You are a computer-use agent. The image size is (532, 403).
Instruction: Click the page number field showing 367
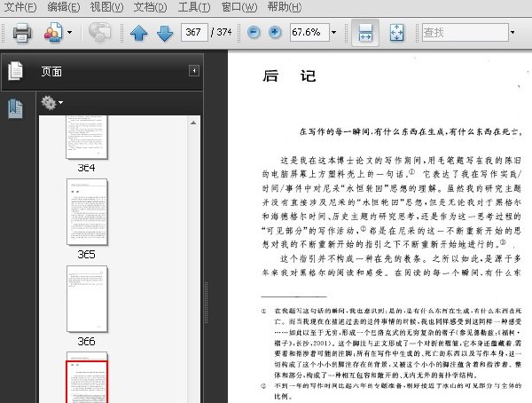point(194,32)
